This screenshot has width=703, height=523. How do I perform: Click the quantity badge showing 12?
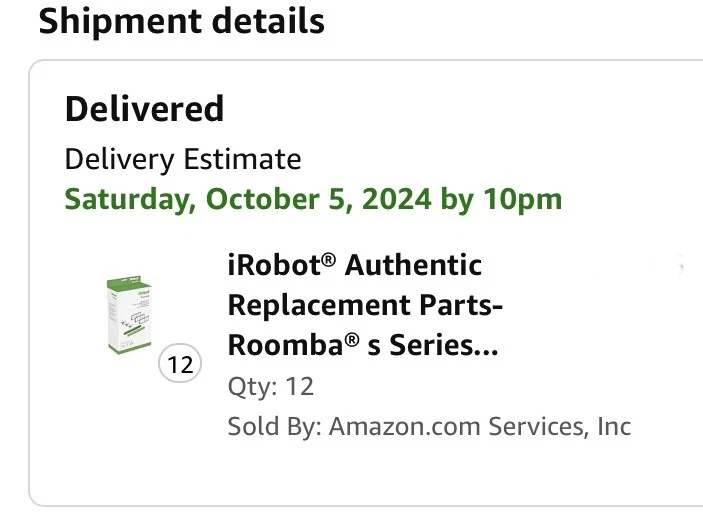[x=180, y=365]
